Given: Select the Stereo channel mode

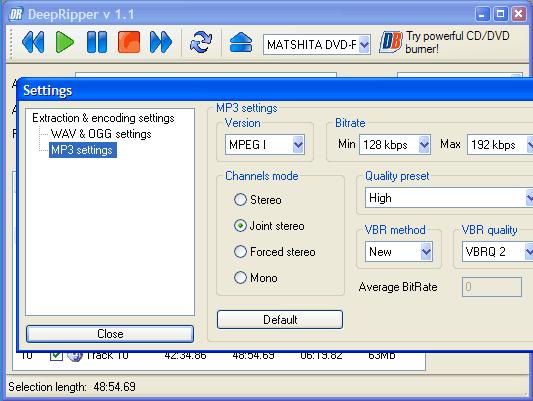Looking at the screenshot, I should (240, 200).
